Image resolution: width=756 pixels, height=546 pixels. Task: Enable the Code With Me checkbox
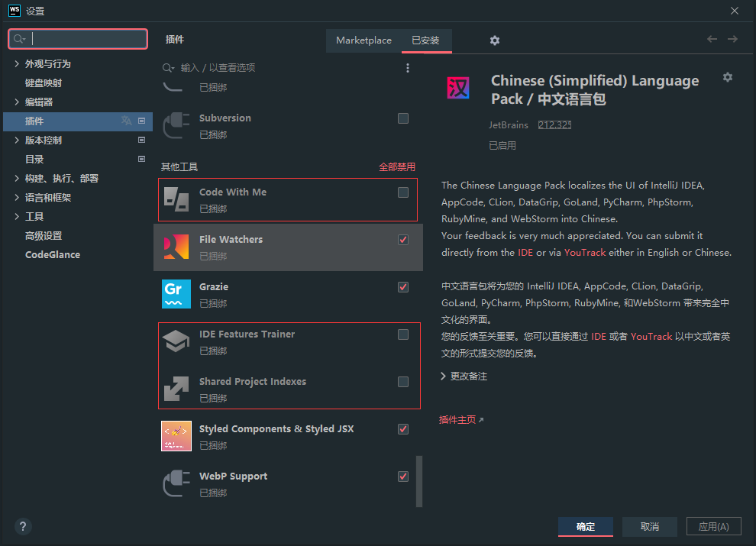coord(402,193)
